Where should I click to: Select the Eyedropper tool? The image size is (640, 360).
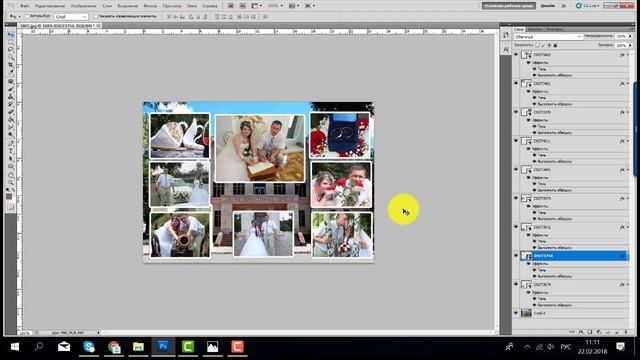click(11, 71)
